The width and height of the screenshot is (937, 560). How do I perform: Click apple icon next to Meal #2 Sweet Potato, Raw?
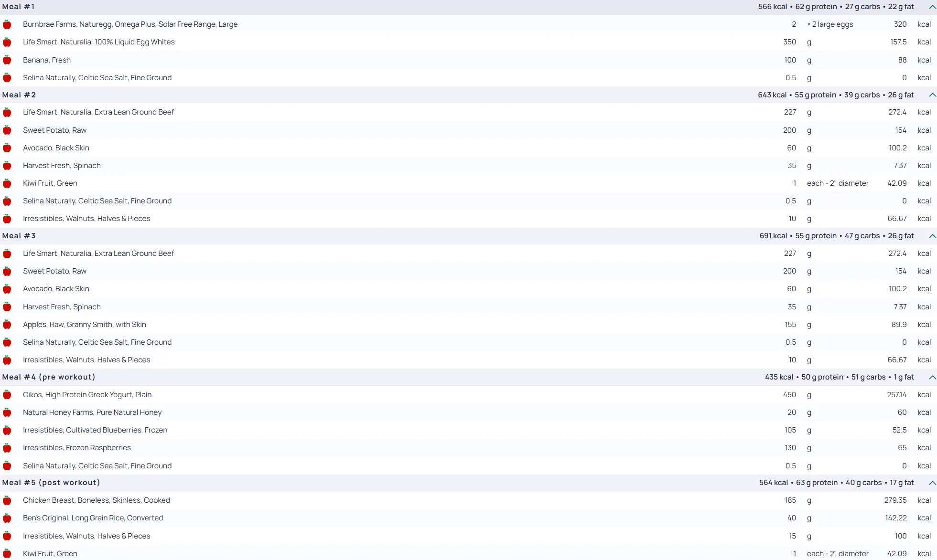[x=7, y=130]
